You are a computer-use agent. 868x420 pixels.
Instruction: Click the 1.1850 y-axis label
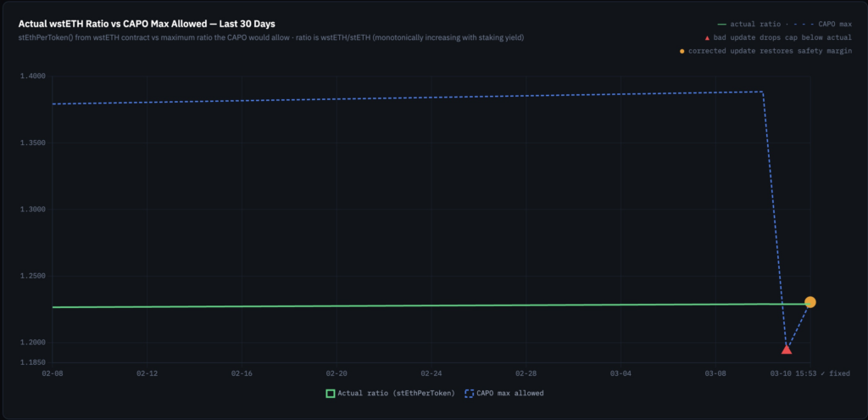(x=34, y=362)
